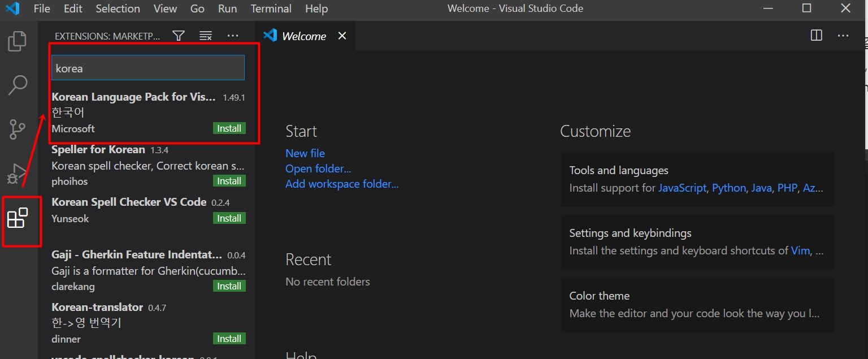Open the View menu
This screenshot has height=359, width=868.
165,8
